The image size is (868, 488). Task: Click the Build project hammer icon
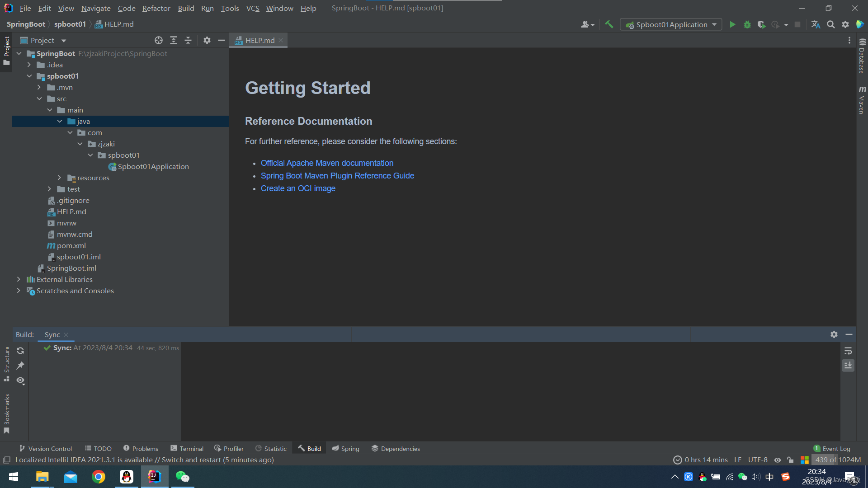pyautogui.click(x=609, y=25)
